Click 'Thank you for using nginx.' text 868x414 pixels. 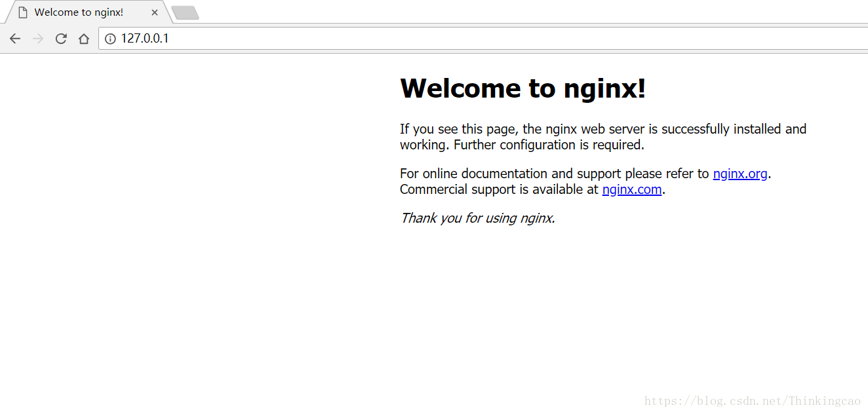[478, 218]
